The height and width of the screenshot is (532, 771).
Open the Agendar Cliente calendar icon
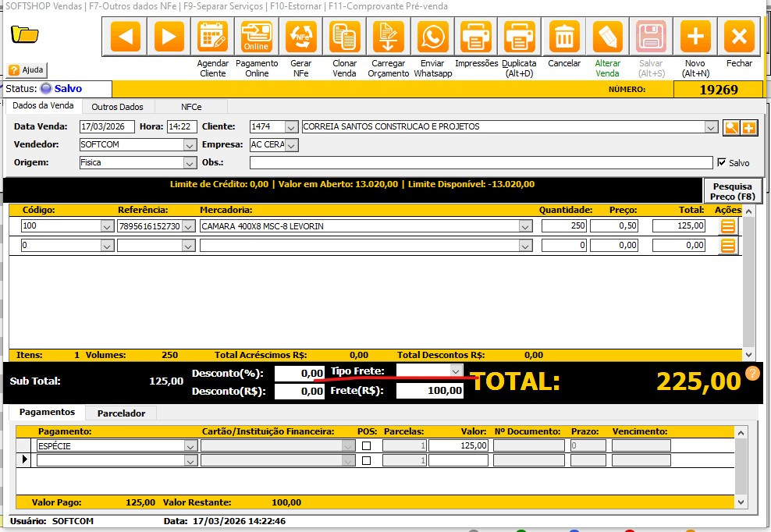coord(212,37)
